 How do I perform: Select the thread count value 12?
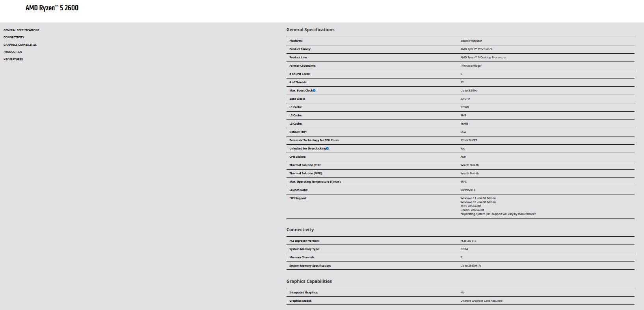(462, 82)
